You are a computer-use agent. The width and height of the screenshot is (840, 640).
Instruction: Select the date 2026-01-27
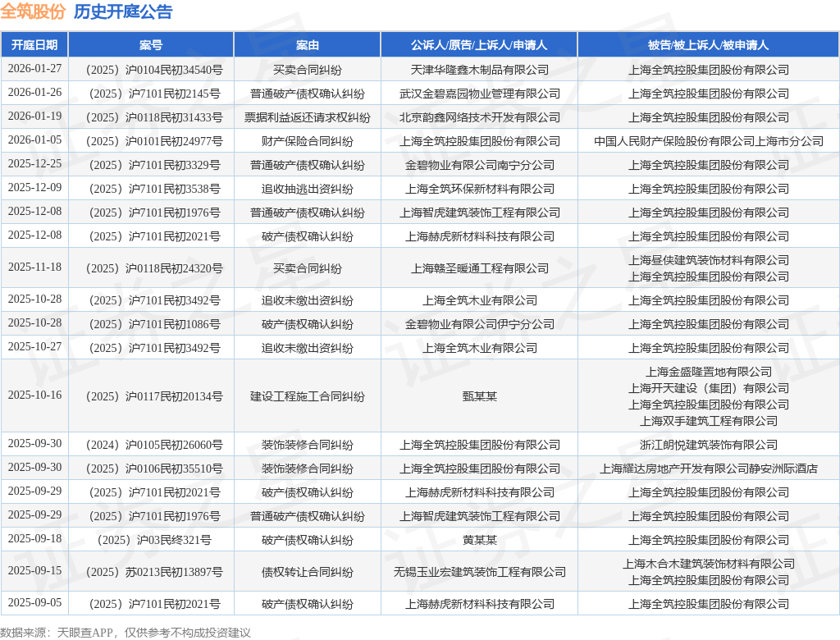coord(34,69)
